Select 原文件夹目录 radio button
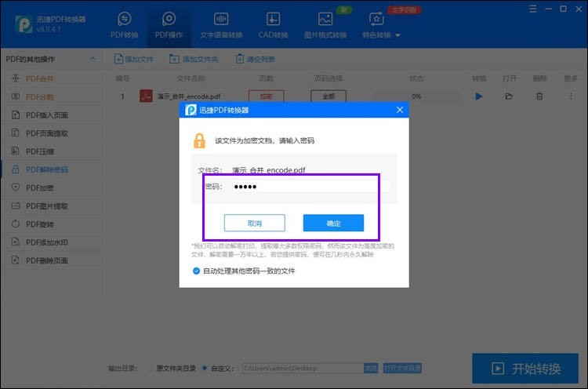 point(150,369)
